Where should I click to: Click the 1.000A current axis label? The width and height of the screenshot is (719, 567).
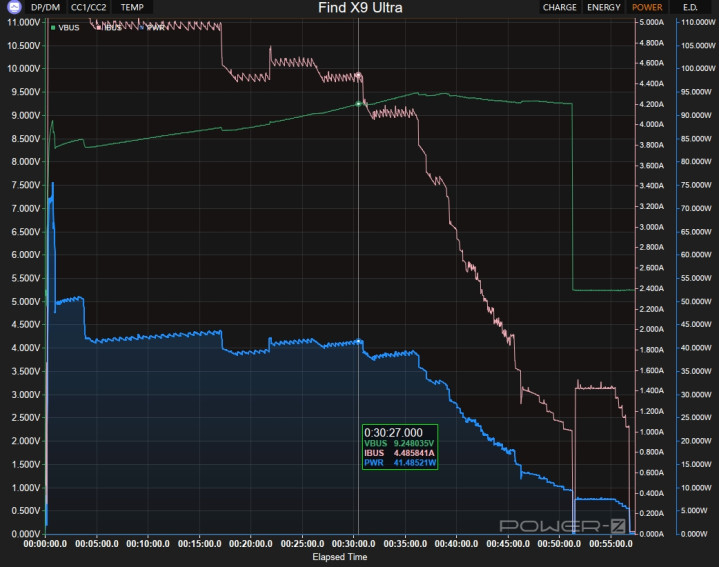652,432
